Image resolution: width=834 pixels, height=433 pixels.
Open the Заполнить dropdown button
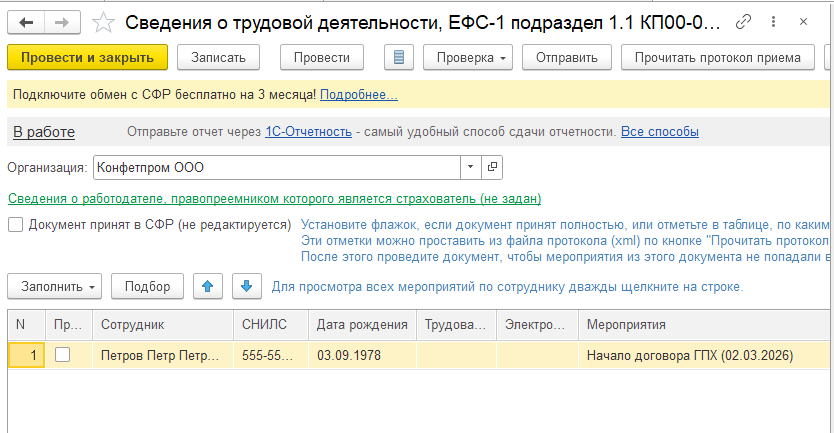[x=55, y=286]
